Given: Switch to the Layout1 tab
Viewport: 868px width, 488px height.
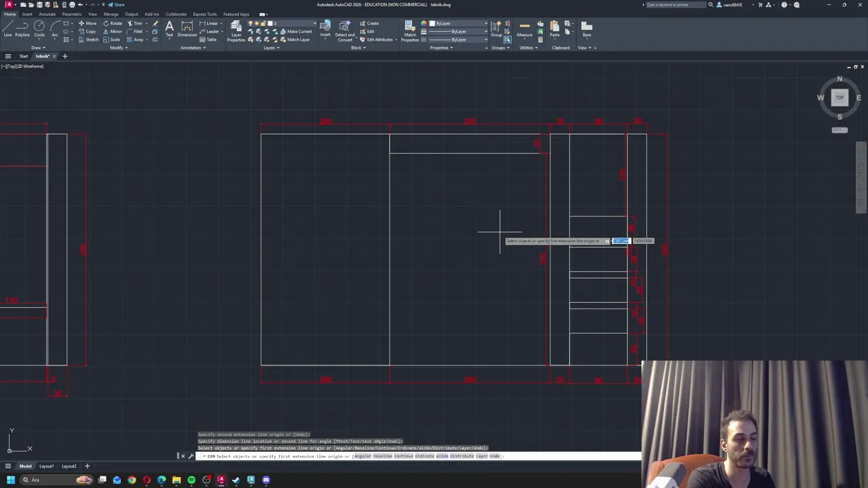Looking at the screenshot, I should point(46,466).
